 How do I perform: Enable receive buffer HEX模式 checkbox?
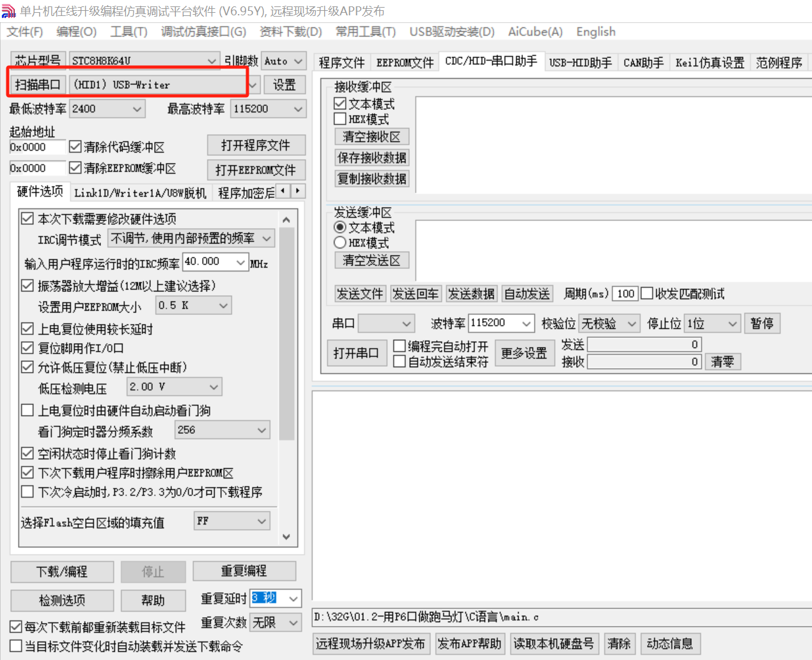pos(340,119)
